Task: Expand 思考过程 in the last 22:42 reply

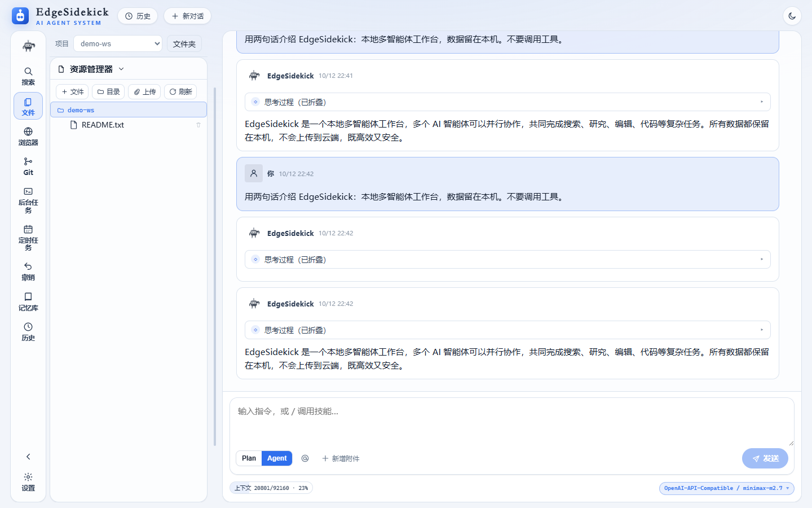Action: [x=507, y=330]
